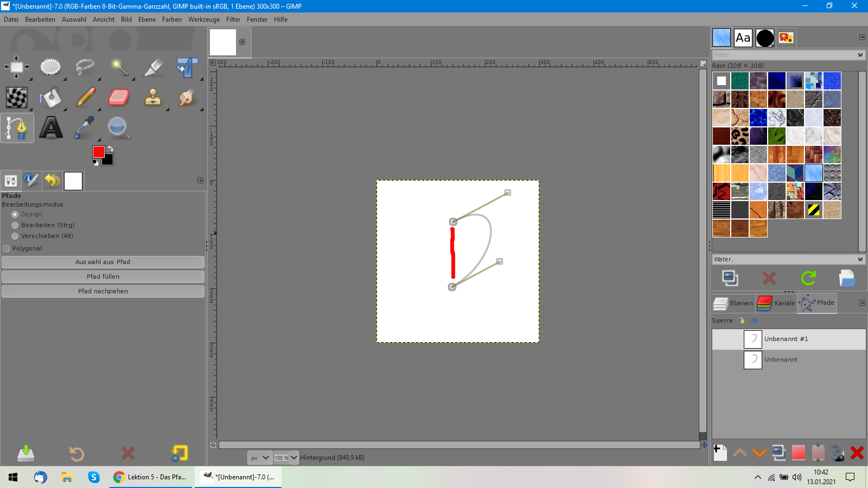
Task: Select the Clone stamp tool
Action: point(153,98)
